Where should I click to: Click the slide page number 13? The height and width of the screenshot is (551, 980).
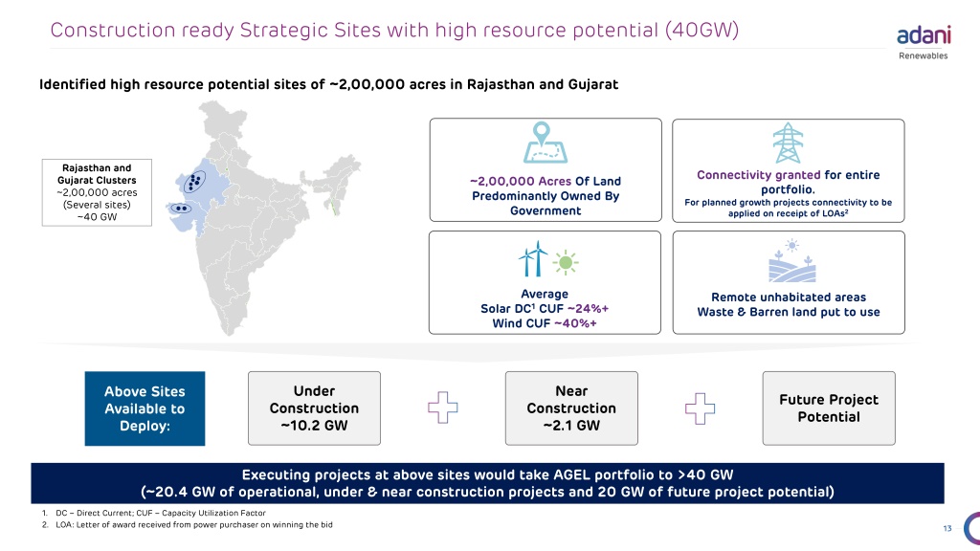[x=947, y=528]
